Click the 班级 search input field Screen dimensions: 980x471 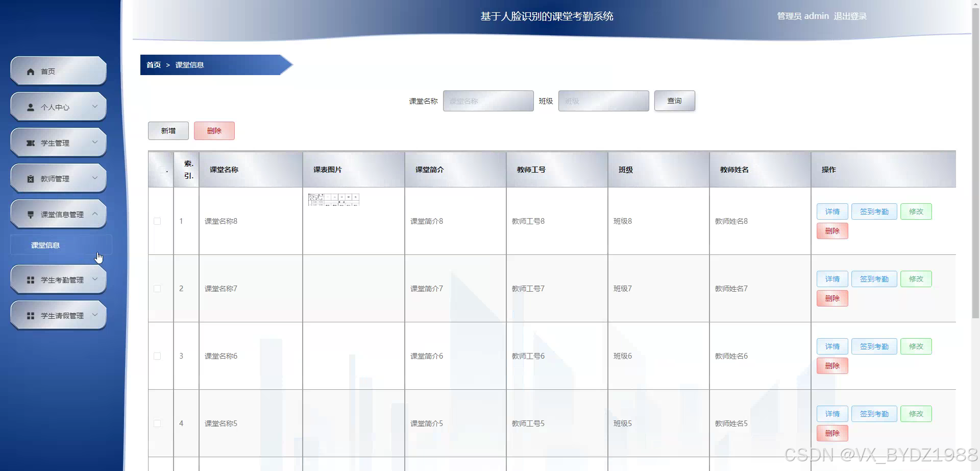click(x=604, y=101)
